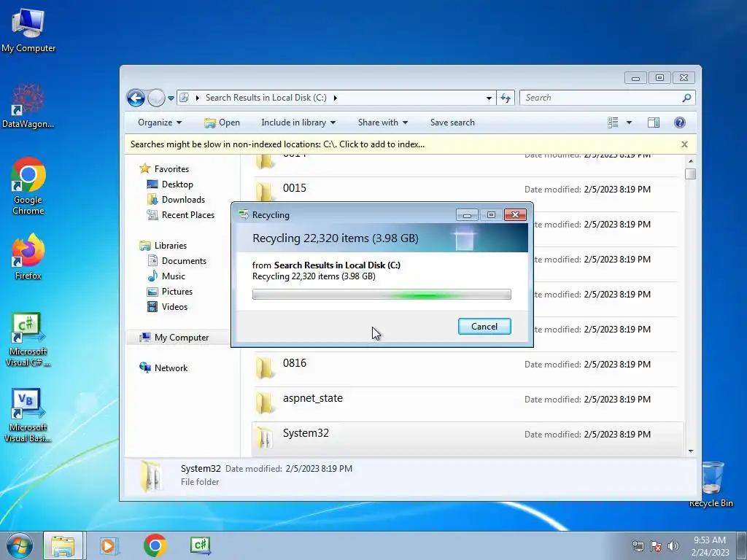Click the recycling progress bar
Viewport: 747px width, 560px height.
click(382, 295)
